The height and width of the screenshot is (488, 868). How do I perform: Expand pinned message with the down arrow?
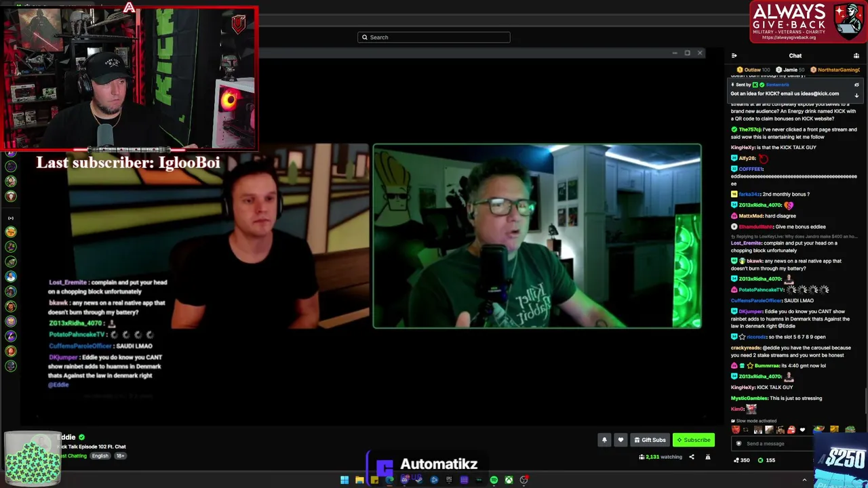pos(856,95)
